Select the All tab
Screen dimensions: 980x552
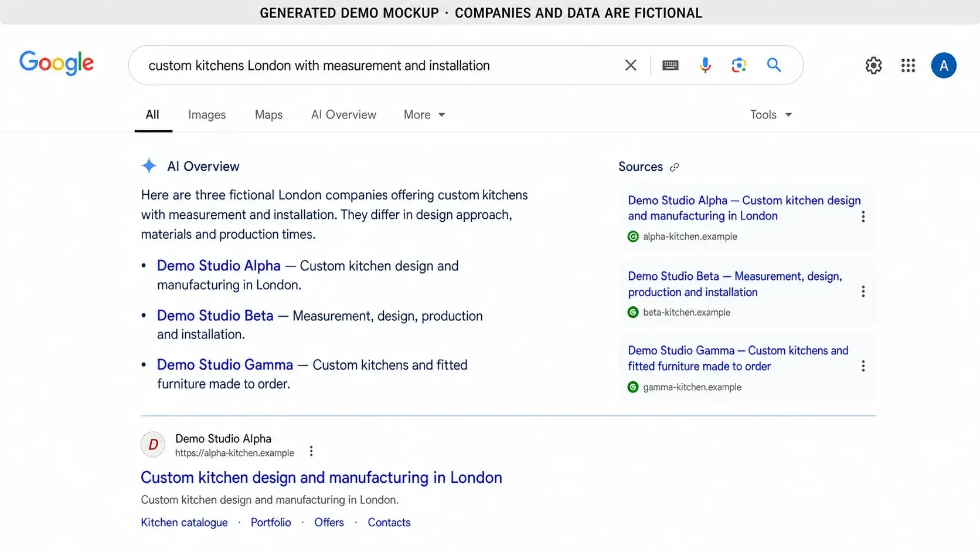pos(152,114)
